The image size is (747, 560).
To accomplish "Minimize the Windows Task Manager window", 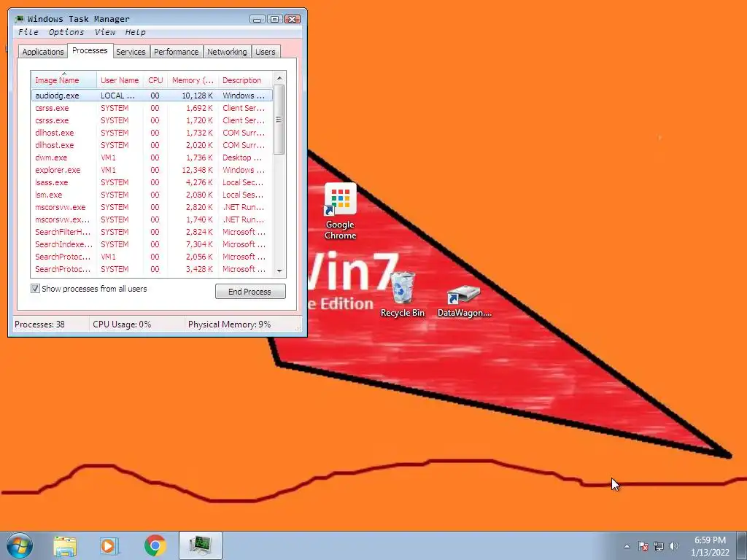I will 258,19.
